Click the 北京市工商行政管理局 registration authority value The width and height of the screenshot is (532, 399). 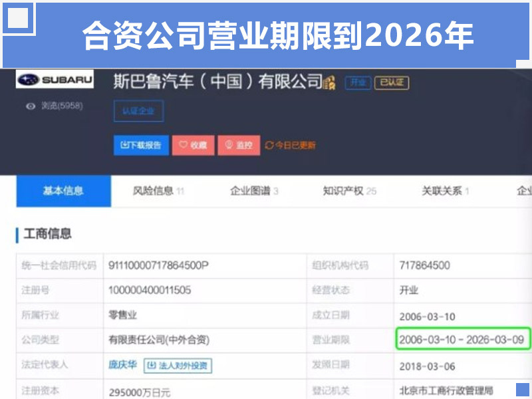click(446, 390)
